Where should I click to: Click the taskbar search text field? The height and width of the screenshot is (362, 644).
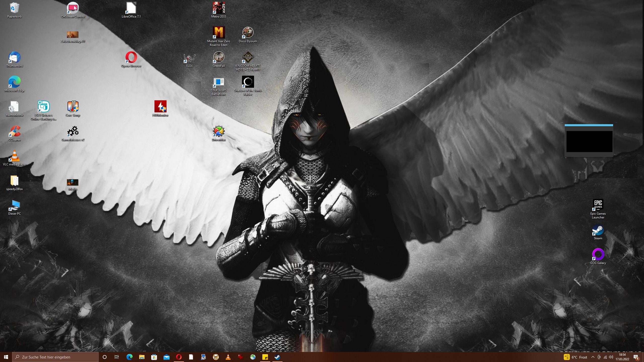(55, 357)
